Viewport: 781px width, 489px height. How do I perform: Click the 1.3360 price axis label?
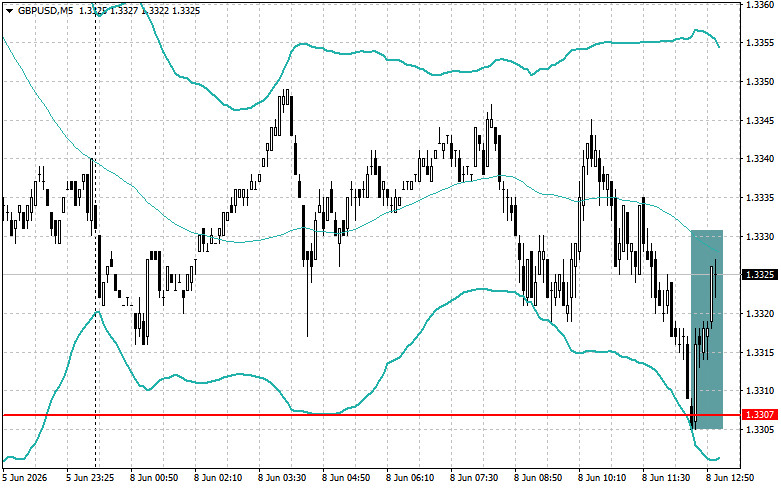pyautogui.click(x=760, y=4)
